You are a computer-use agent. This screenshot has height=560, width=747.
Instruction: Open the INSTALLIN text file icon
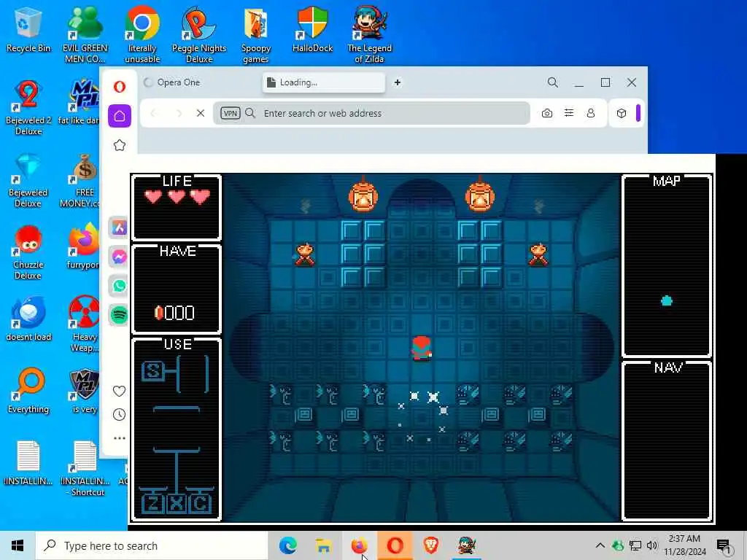(x=28, y=463)
